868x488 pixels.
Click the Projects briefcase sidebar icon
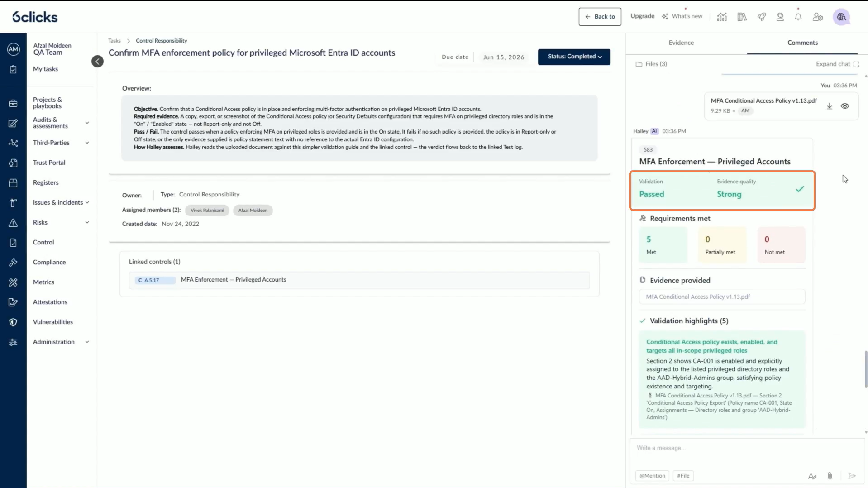point(13,103)
